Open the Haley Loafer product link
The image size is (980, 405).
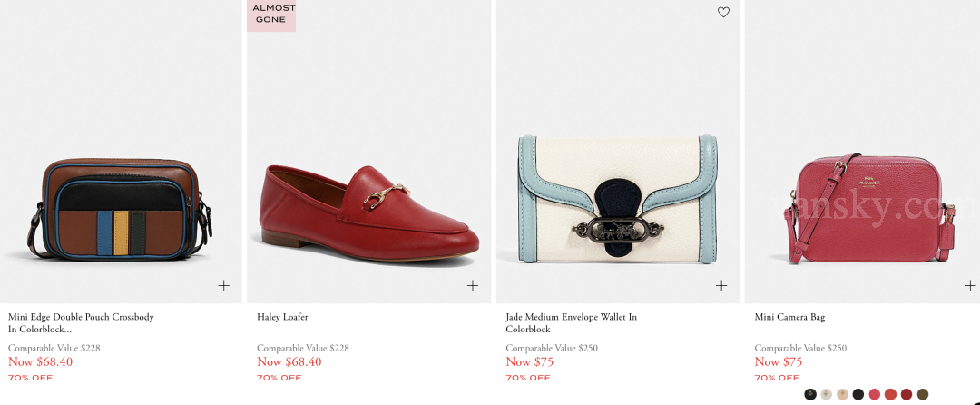[282, 317]
